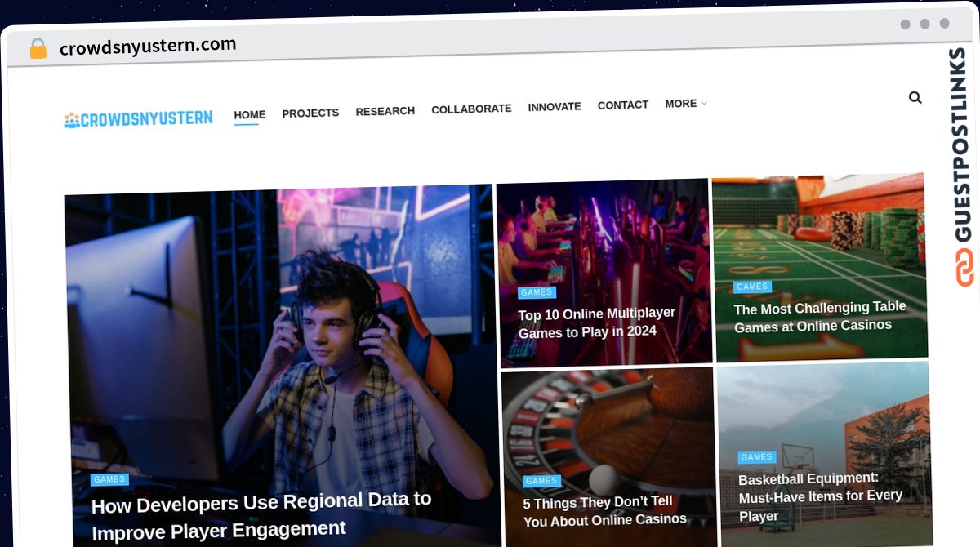Open the PROJECTS menu item
The width and height of the screenshot is (980, 547).
click(310, 113)
